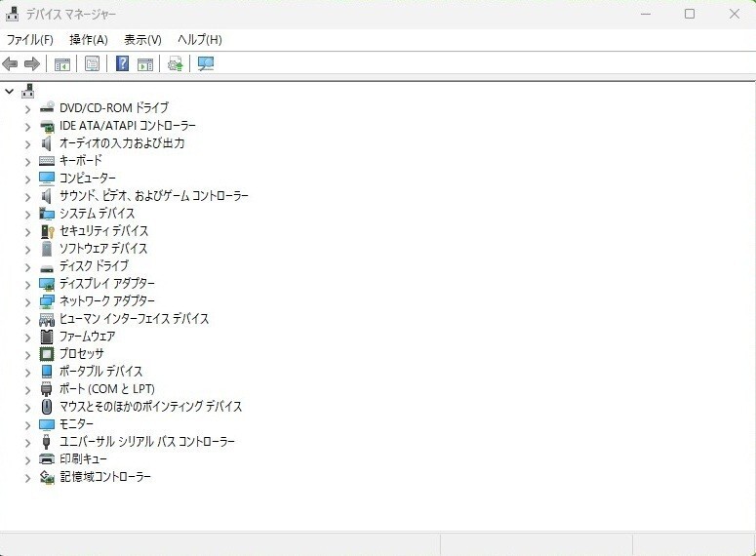756x556 pixels.
Task: Expand マウスとそのほかのポインティング デバイス chevron
Action: point(28,408)
